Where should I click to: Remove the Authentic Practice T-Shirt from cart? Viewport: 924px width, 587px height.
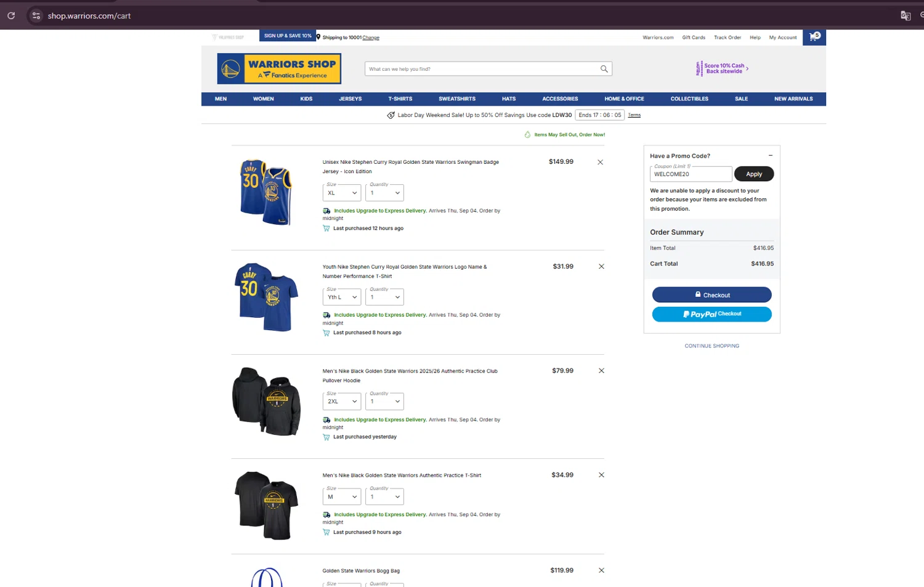point(601,475)
